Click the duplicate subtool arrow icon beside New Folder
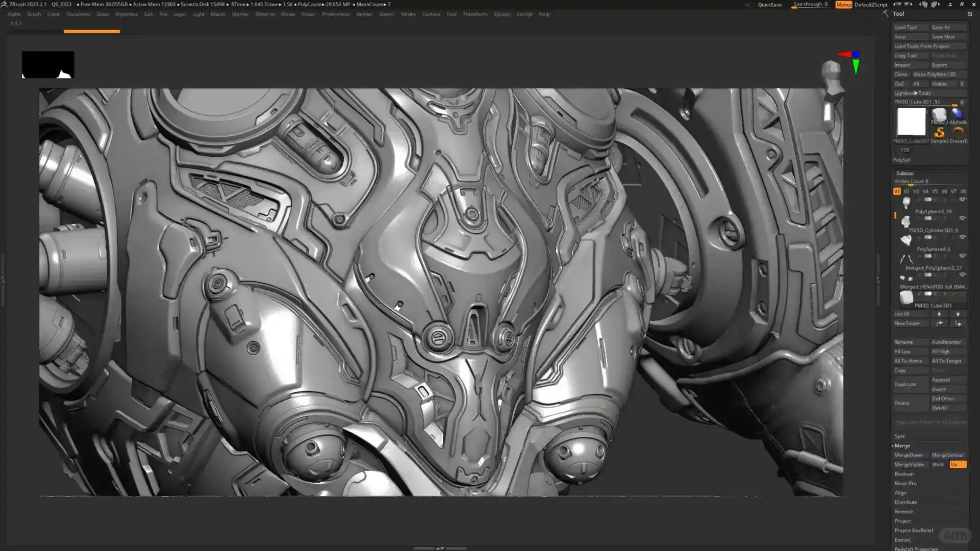Viewport: 980px width, 551px height. point(939,323)
